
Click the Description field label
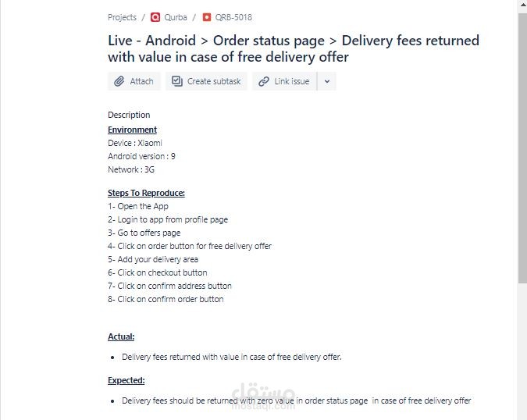point(129,115)
